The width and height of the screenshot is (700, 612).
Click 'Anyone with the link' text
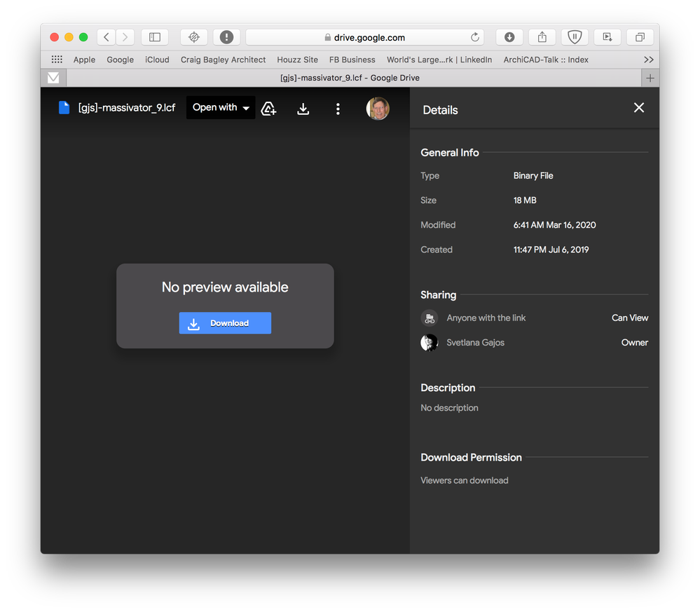pos(486,318)
